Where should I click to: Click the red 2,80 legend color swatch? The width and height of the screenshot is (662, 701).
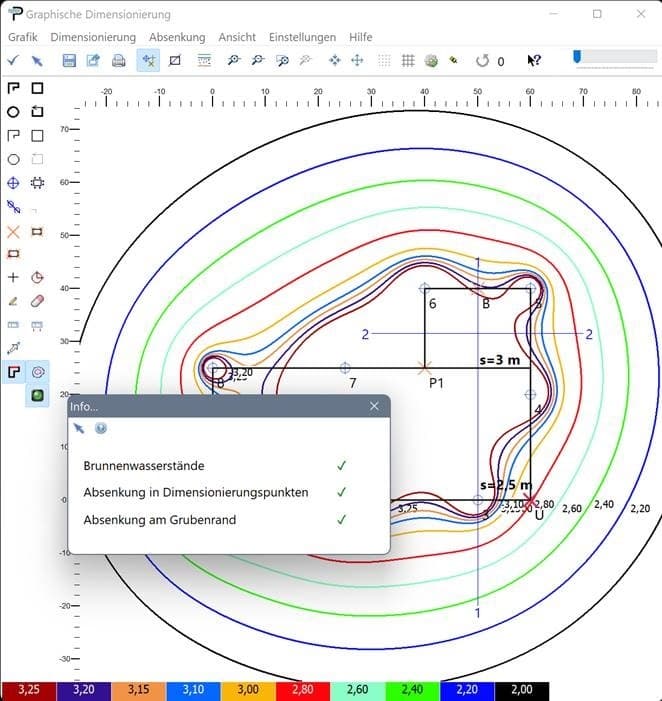pyautogui.click(x=303, y=691)
